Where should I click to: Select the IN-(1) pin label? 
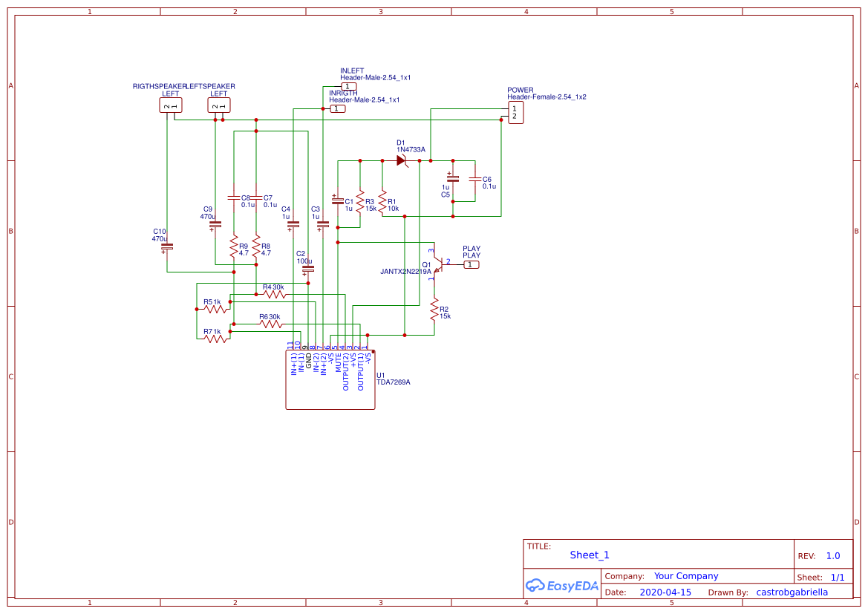point(301,363)
